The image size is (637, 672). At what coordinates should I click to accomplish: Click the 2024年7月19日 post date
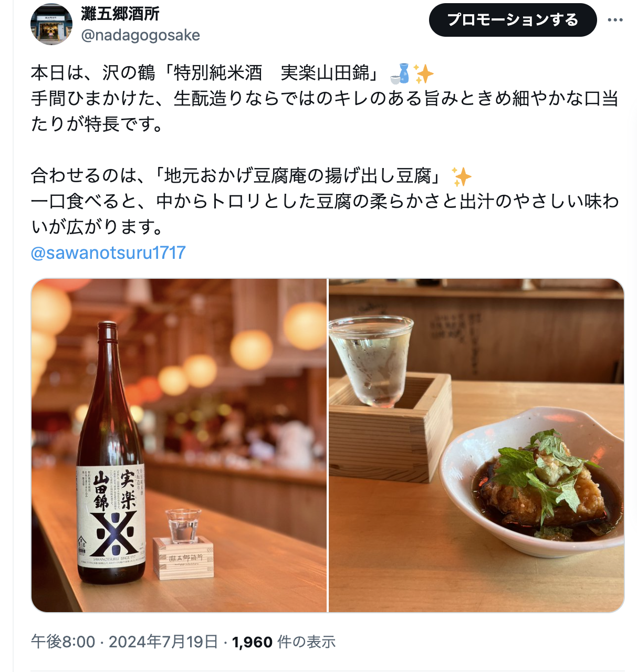coord(163,642)
